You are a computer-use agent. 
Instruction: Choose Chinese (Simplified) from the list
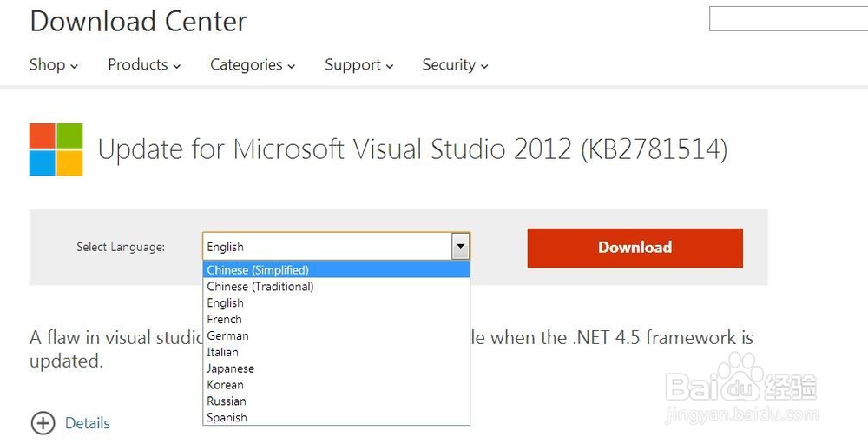337,270
